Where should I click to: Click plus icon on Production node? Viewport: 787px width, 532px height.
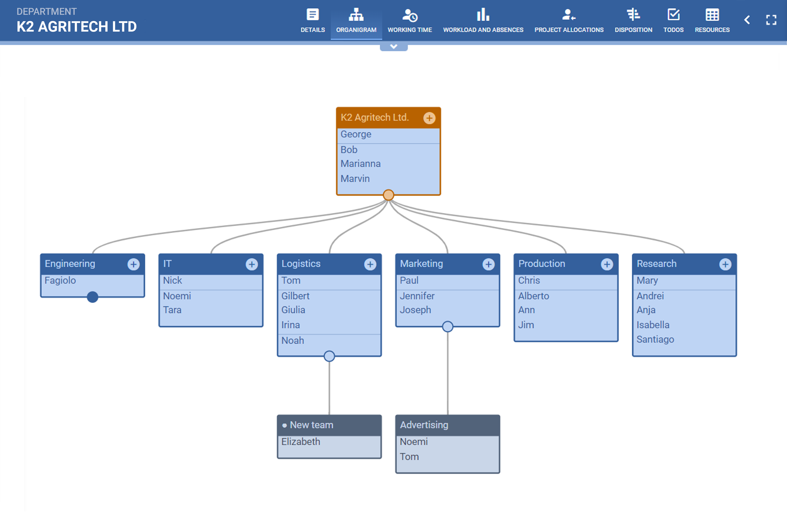(x=607, y=264)
